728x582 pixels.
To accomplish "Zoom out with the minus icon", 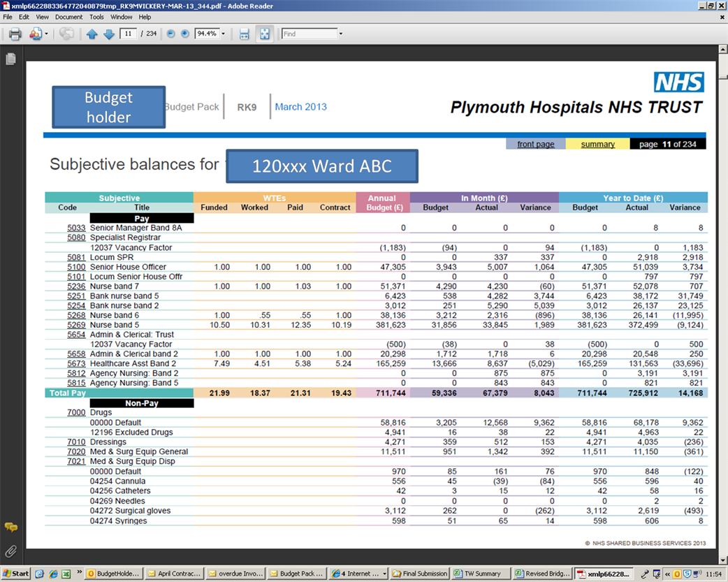I will [x=171, y=34].
